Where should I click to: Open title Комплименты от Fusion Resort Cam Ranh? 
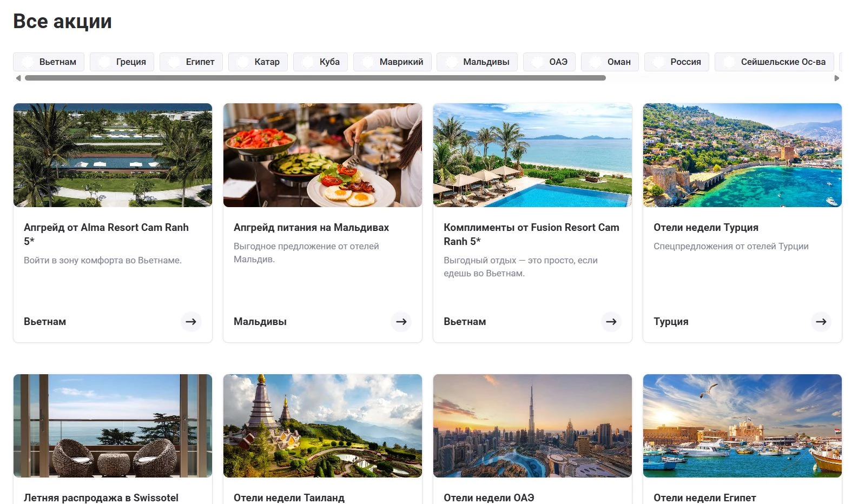tap(531, 234)
